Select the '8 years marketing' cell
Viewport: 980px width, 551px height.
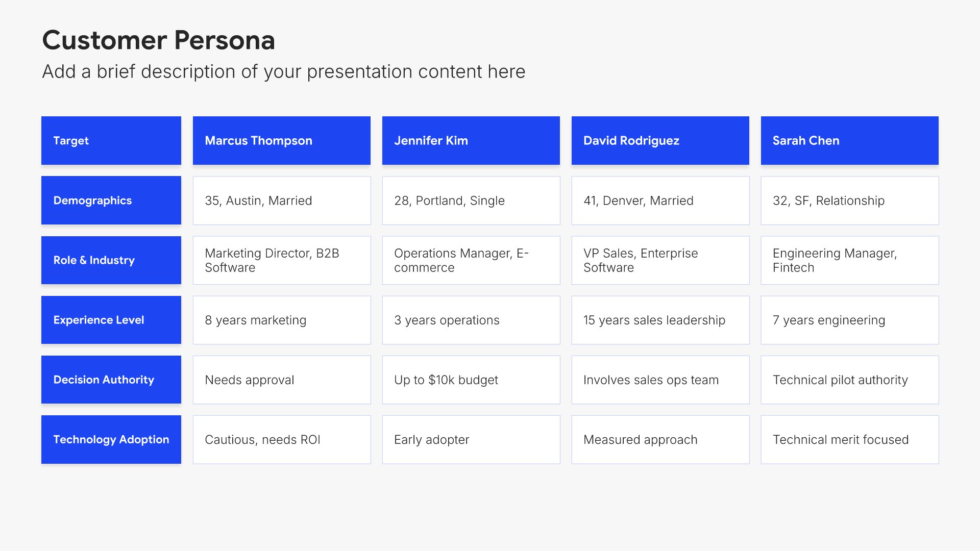[x=282, y=320]
